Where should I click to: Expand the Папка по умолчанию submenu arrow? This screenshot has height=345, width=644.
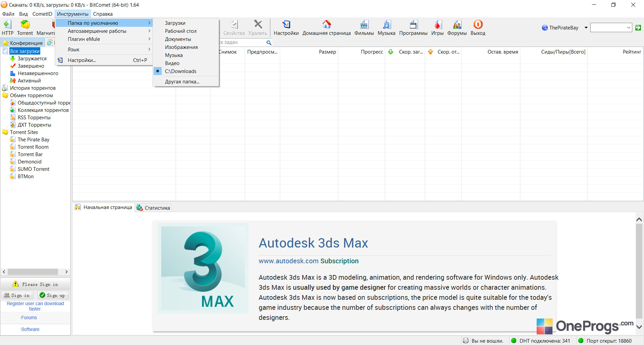[149, 23]
